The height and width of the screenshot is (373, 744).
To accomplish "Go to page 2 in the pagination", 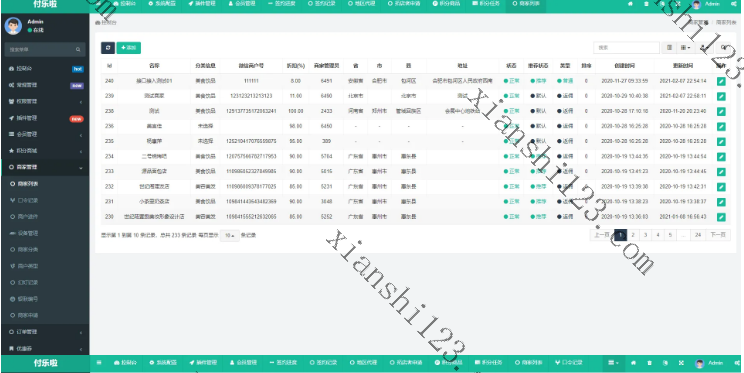I will pyautogui.click(x=633, y=235).
